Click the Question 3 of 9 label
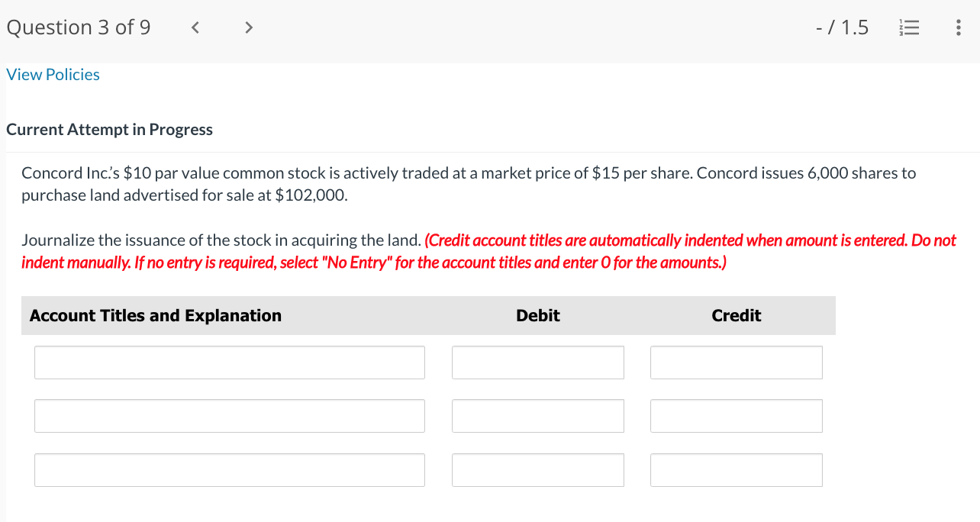The image size is (980, 522). [78, 27]
